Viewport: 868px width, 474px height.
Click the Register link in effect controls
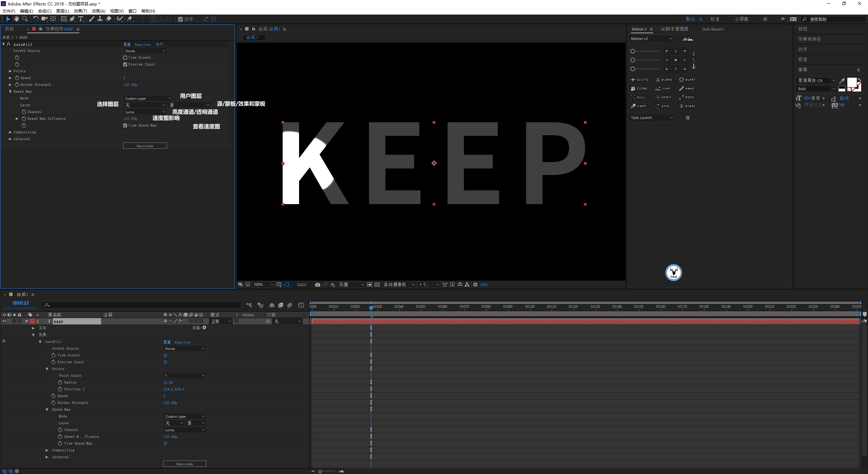pos(143,44)
